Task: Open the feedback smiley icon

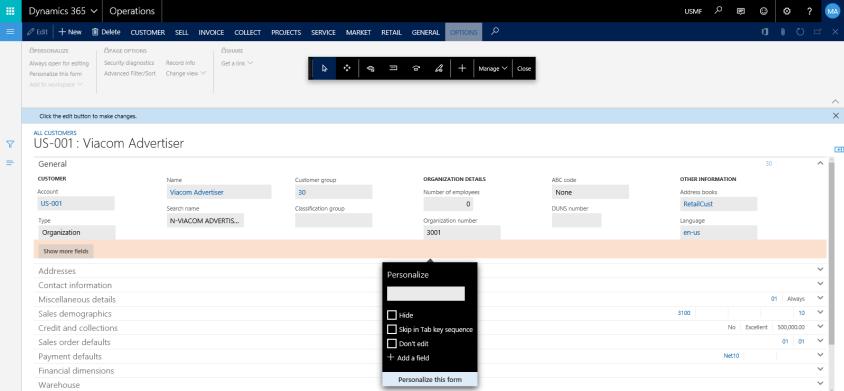Action: [763, 11]
